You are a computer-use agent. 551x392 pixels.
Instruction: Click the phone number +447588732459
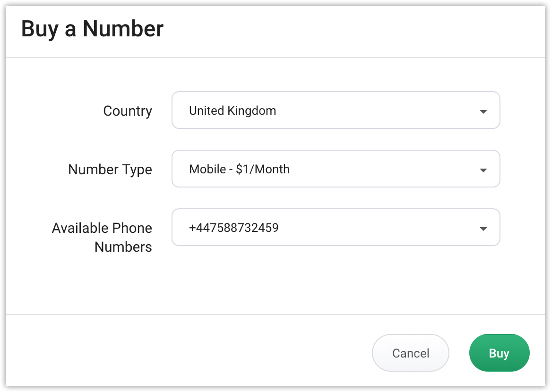pos(234,228)
